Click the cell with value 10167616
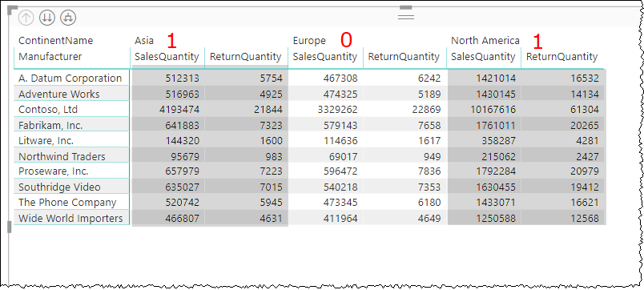 pos(493,109)
